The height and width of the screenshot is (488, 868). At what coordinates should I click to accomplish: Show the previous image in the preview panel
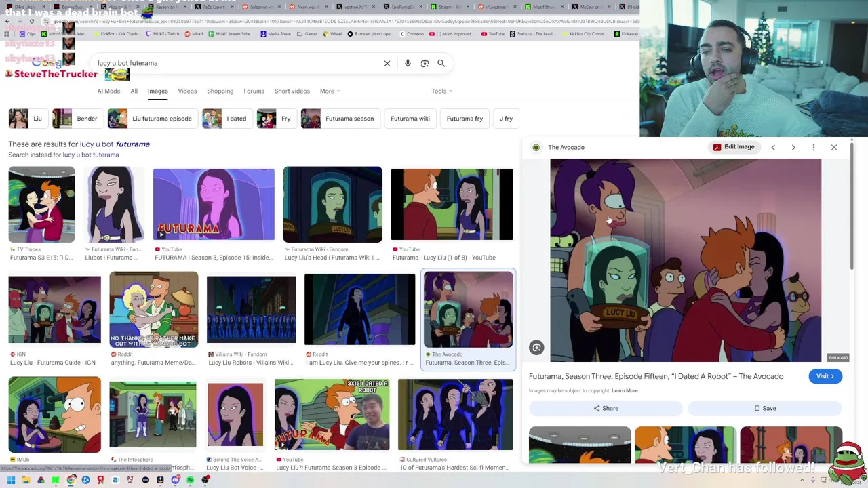[773, 147]
